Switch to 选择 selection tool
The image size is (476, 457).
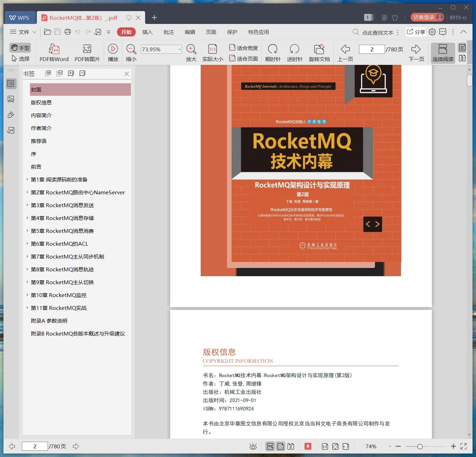coord(20,59)
